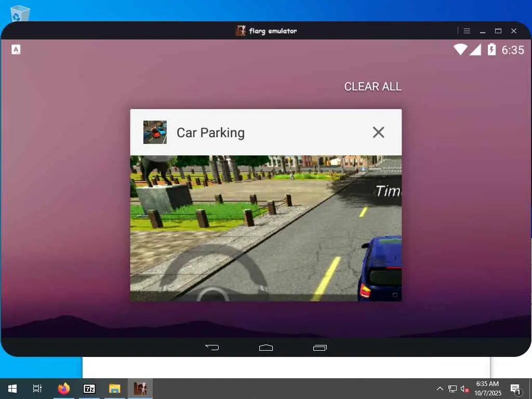Viewport: 532px width, 399px height.
Task: Open Task View on the taskbar
Action: (x=37, y=389)
